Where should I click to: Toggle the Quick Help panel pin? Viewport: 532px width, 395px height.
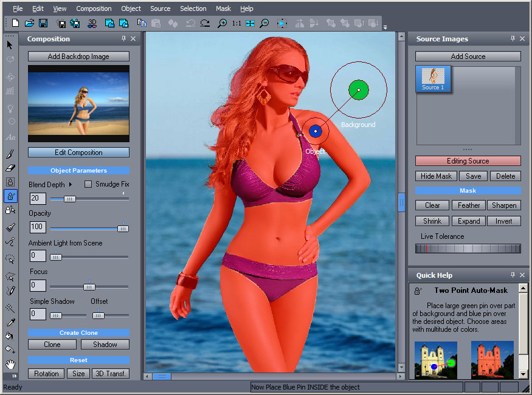pos(513,275)
